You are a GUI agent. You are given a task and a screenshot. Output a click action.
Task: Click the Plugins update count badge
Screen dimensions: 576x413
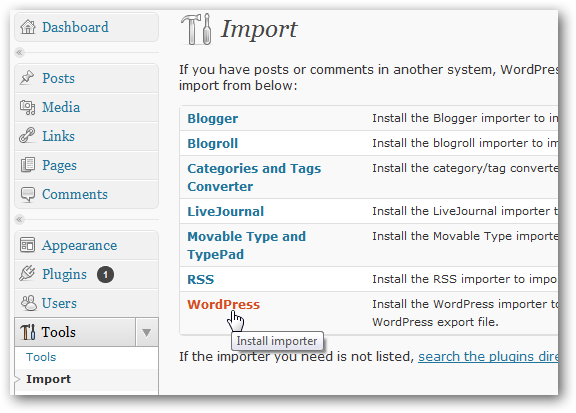105,274
